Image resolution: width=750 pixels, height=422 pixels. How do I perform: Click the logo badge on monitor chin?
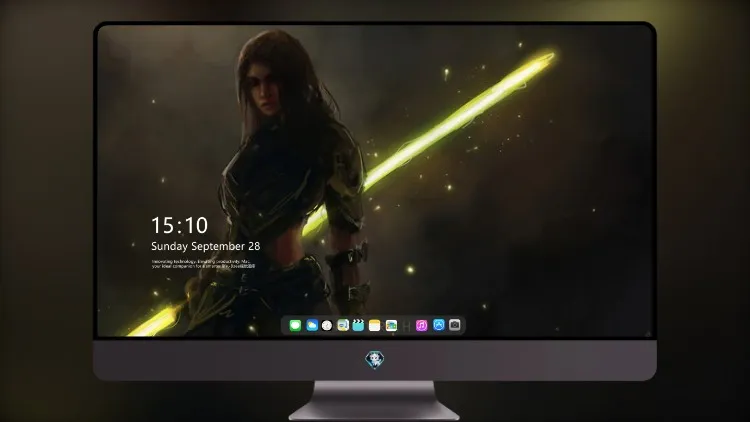pyautogui.click(x=375, y=360)
